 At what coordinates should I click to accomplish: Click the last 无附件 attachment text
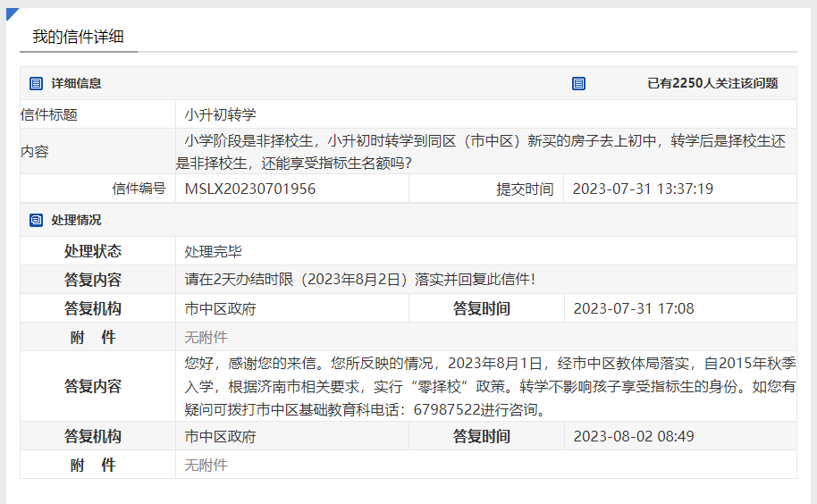tap(206, 465)
